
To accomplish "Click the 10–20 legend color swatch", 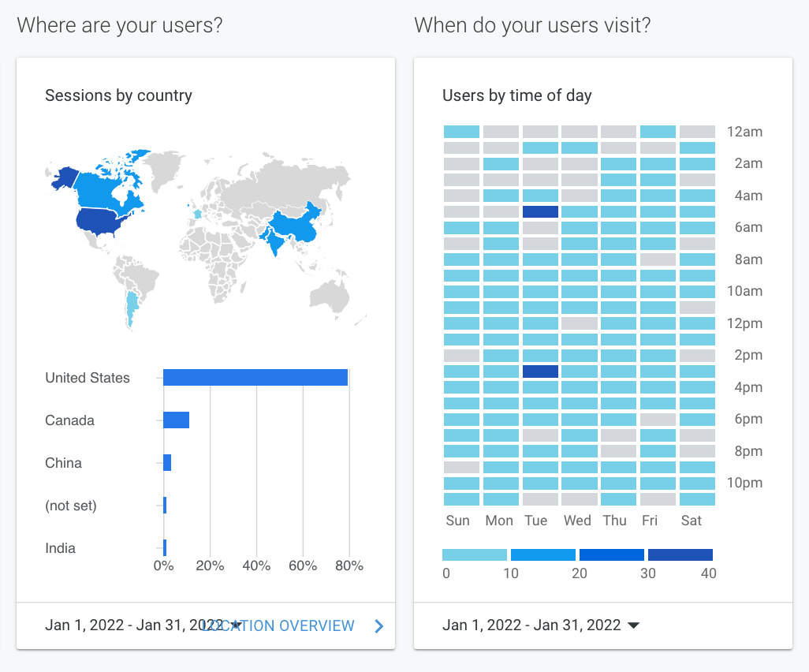I will (543, 554).
